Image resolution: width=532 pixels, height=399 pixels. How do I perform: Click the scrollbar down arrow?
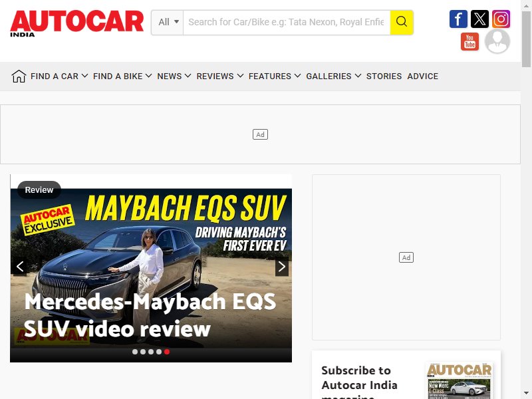(526, 393)
